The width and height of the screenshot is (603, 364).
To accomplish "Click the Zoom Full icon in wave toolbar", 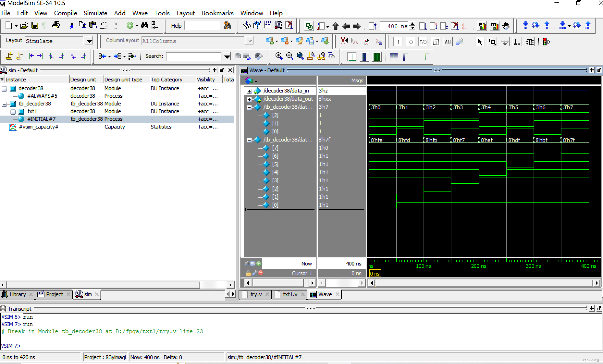I will (300, 56).
